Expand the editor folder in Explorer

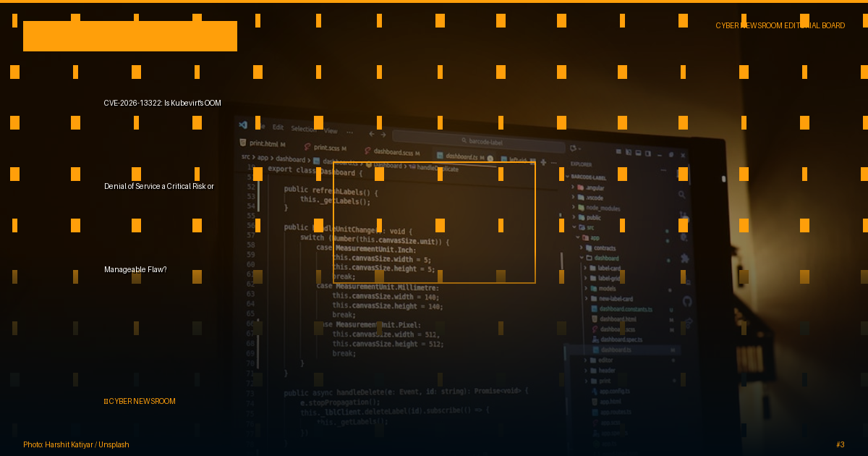599,360
